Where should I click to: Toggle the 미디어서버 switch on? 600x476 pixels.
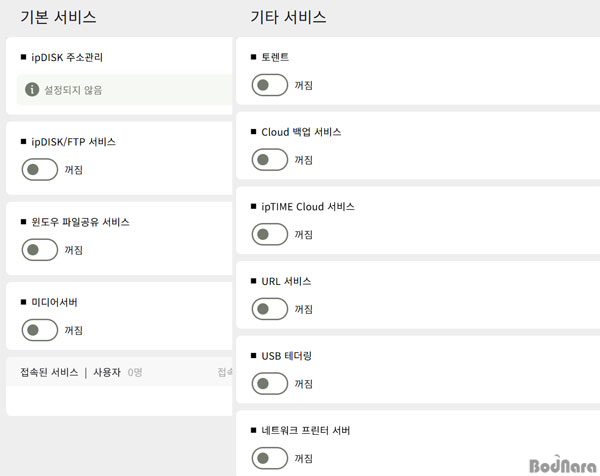pyautogui.click(x=40, y=330)
